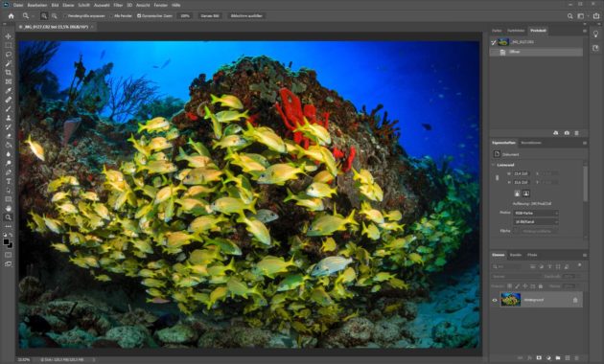
Task: Create new adjustment layer from the Ebenen footer
Action: point(548,358)
